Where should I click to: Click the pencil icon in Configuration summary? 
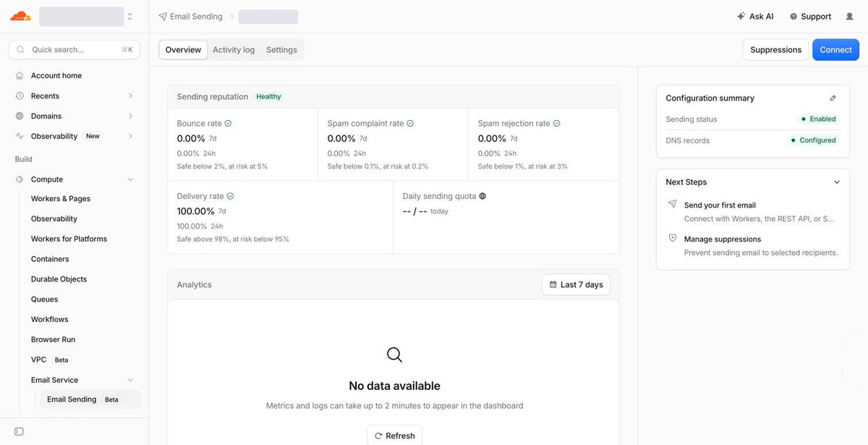pyautogui.click(x=833, y=98)
